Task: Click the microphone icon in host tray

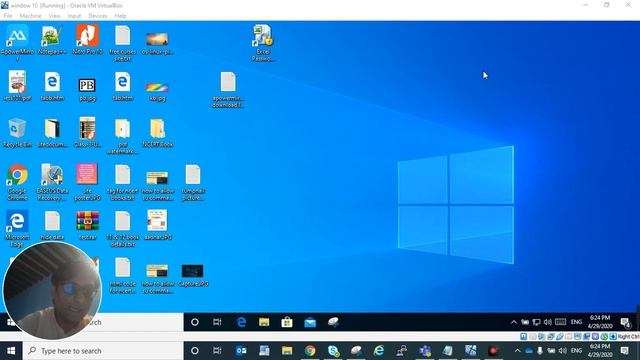Action: 540,351
